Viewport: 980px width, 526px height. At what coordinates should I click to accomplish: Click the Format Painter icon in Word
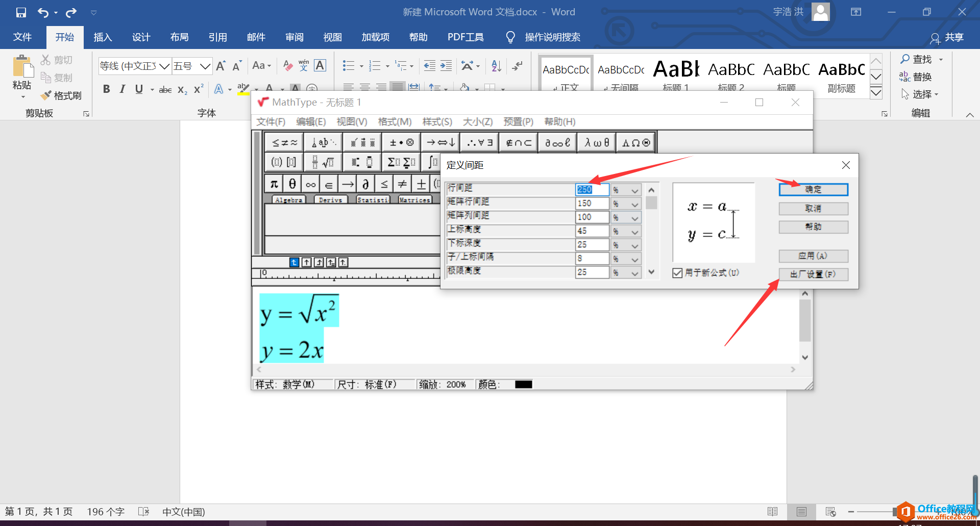pos(46,95)
